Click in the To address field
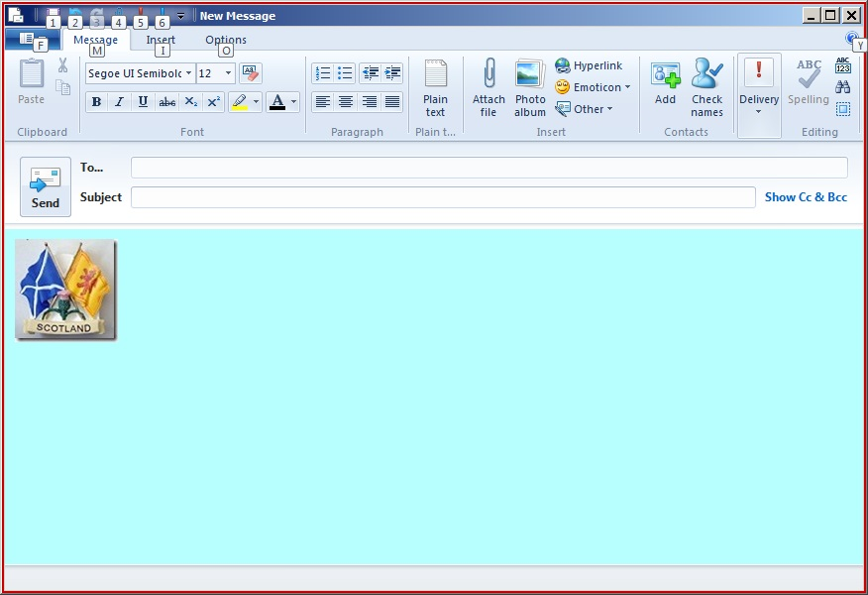Image resolution: width=868 pixels, height=595 pixels. coord(488,168)
